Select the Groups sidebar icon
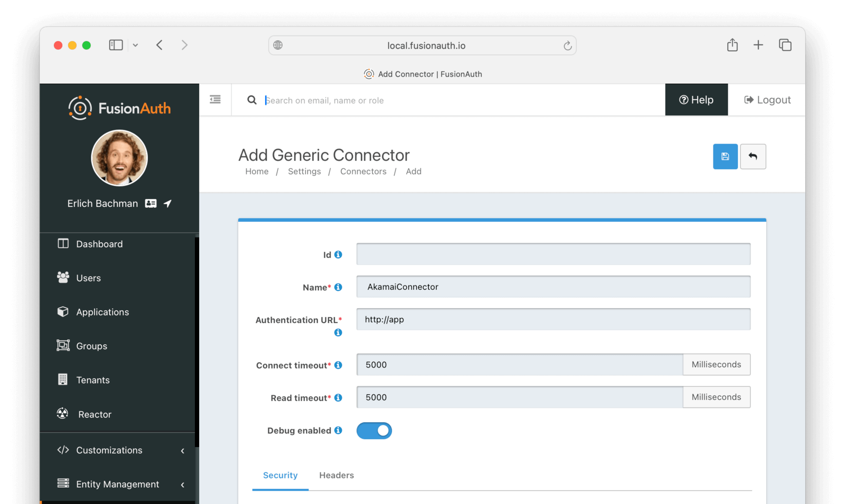Viewport: 845px width, 504px height. click(x=63, y=346)
